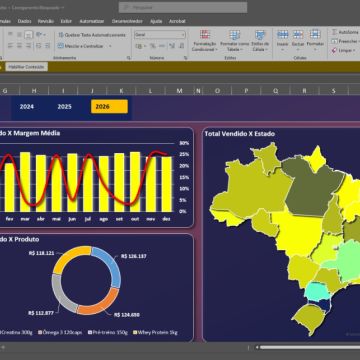Click the horizontal scrollbar thumb at bottom
This screenshot has height=360, width=360.
(310, 347)
